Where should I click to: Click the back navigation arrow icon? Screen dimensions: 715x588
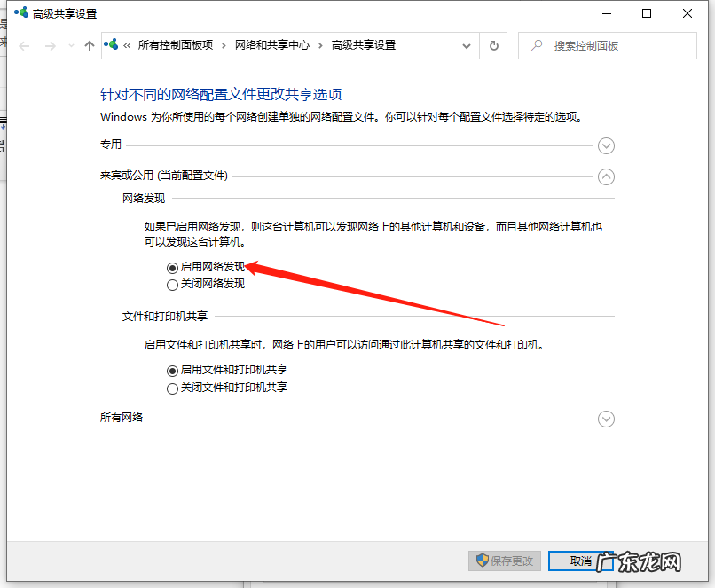coord(24,46)
